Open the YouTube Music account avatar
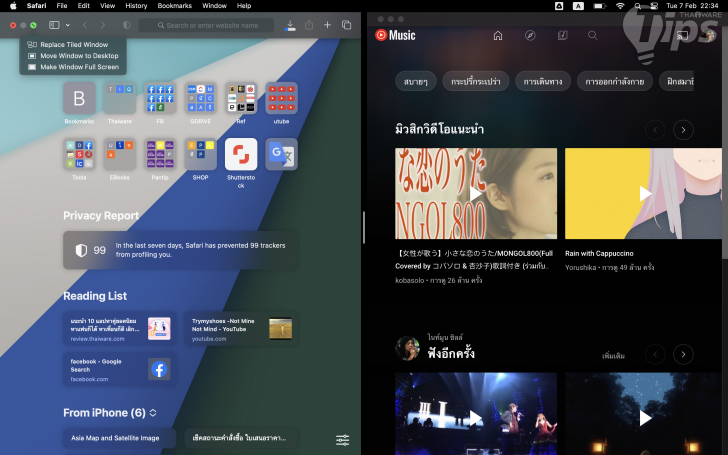Image resolution: width=728 pixels, height=455 pixels. click(x=708, y=35)
